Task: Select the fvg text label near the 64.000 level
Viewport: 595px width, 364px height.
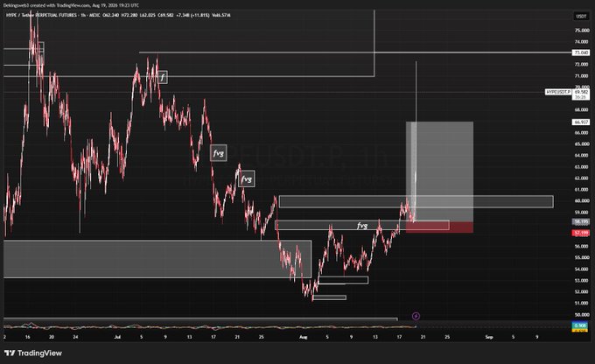Action: coord(219,153)
